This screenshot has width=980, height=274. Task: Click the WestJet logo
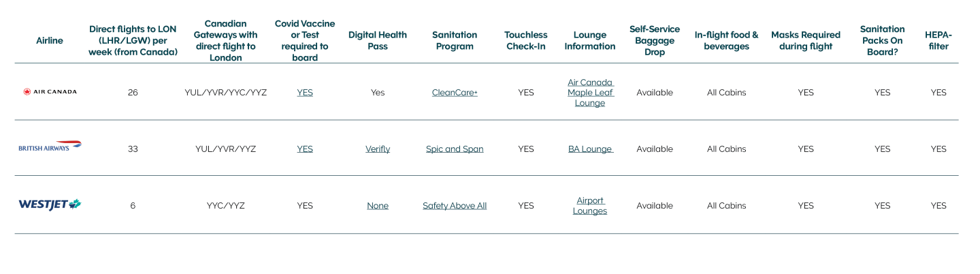[x=50, y=204]
